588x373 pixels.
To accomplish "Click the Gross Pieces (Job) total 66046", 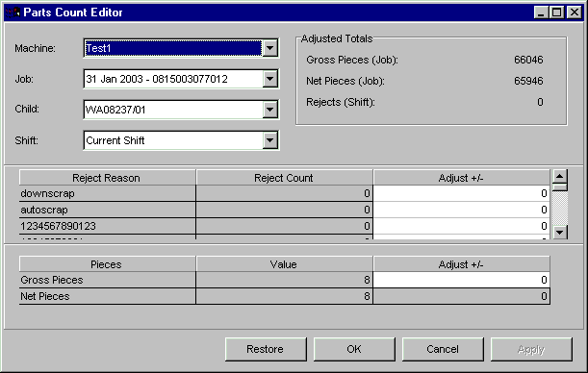I will (528, 60).
